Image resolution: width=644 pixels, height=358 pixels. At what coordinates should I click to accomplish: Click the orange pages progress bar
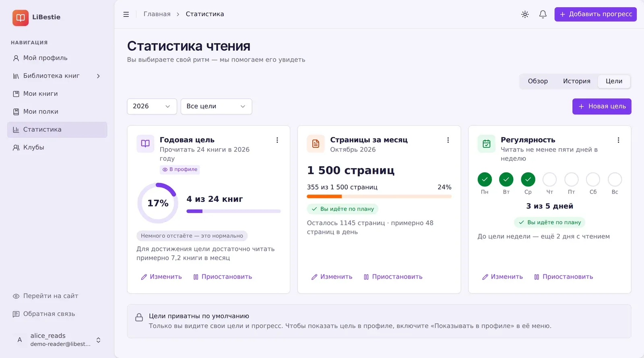[379, 197]
